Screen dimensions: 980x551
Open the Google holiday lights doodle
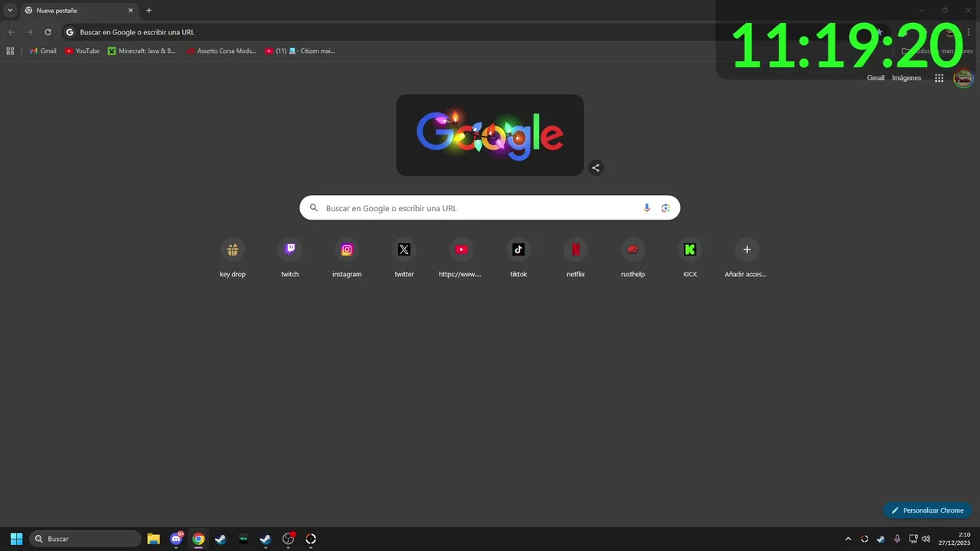point(490,135)
